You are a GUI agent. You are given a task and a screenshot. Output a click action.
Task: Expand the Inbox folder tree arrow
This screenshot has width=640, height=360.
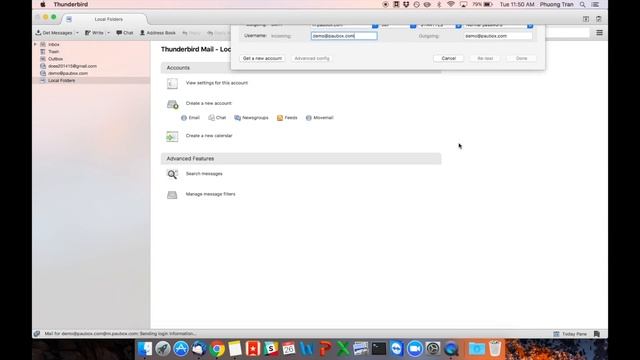(36, 44)
